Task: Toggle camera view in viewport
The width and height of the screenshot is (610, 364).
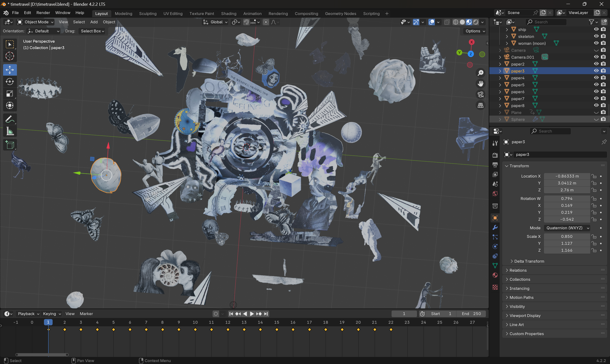Action: pyautogui.click(x=481, y=94)
